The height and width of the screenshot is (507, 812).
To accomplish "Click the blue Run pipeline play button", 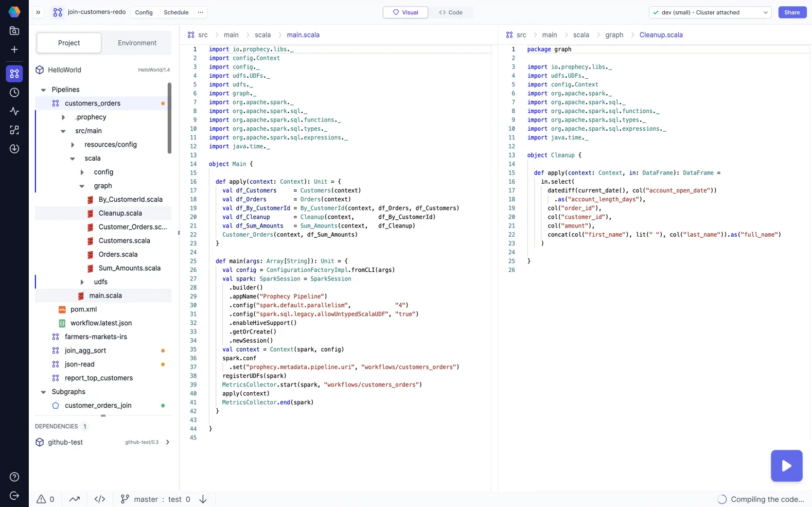I will 786,466.
